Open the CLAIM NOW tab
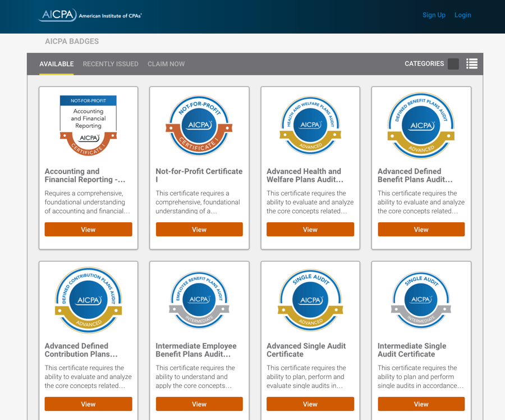Screen dimensions: 505x420 click(166, 64)
